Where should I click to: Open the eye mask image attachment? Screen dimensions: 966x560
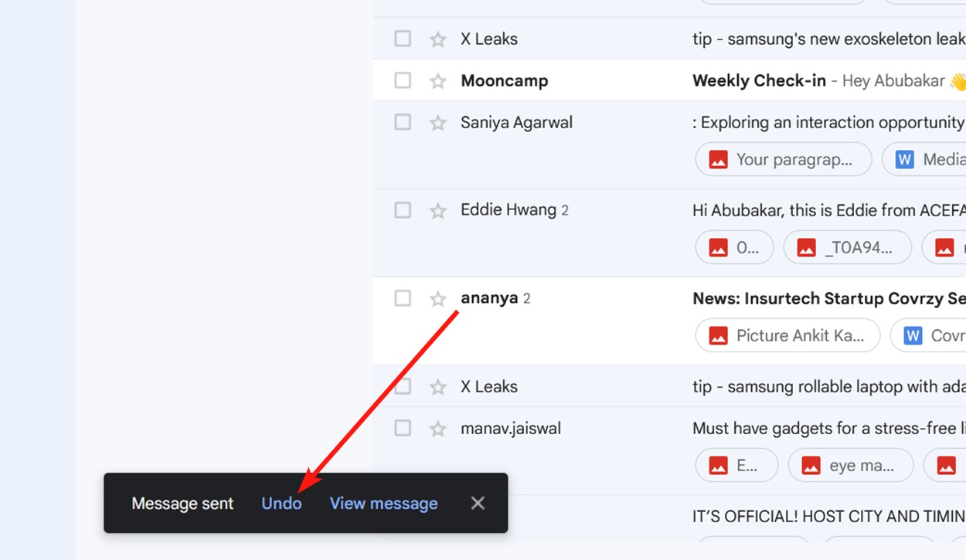850,464
